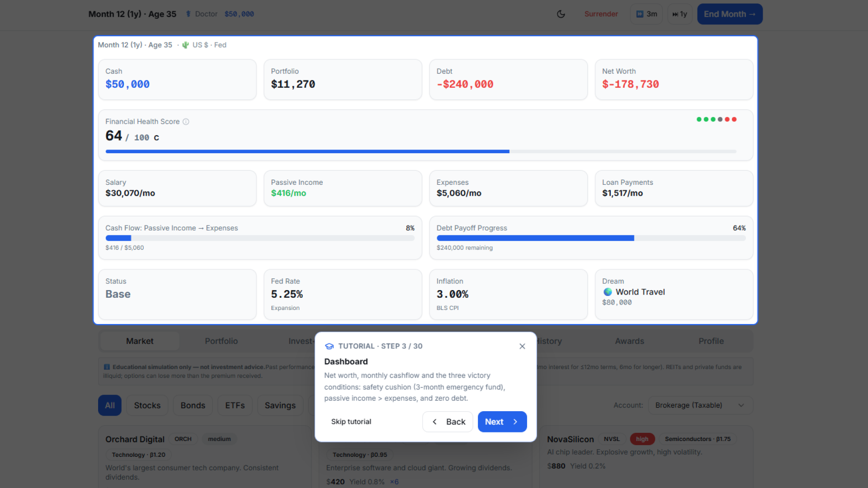Click Skip tutorial link
868x488 pixels.
351,422
